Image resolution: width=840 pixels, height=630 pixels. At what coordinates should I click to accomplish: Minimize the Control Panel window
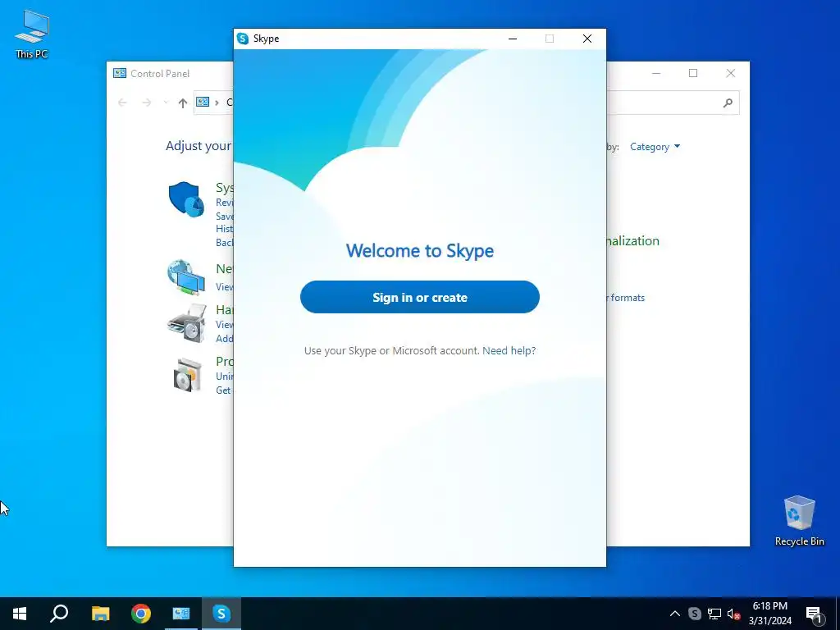pos(656,73)
